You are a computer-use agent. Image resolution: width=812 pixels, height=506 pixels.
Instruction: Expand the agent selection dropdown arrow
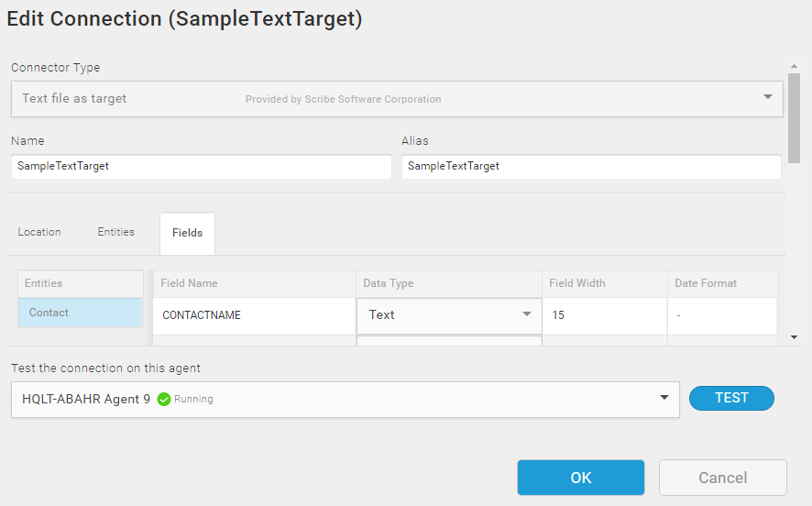pos(664,398)
